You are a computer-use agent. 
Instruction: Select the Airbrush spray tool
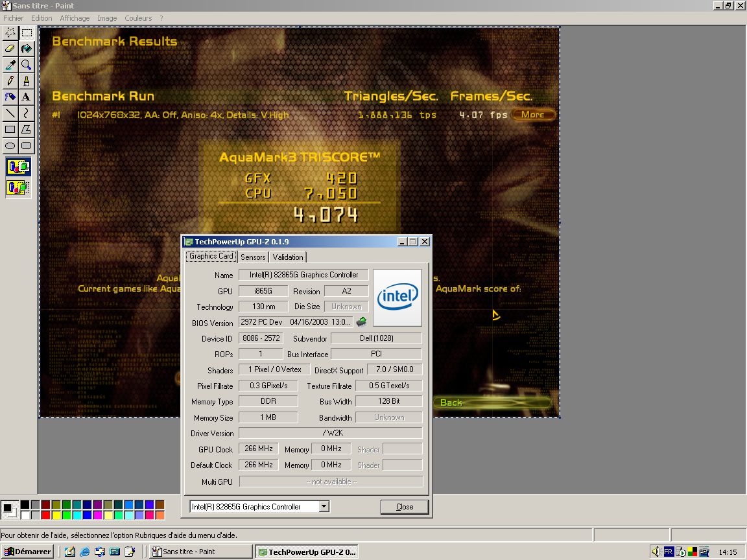pos(10,97)
